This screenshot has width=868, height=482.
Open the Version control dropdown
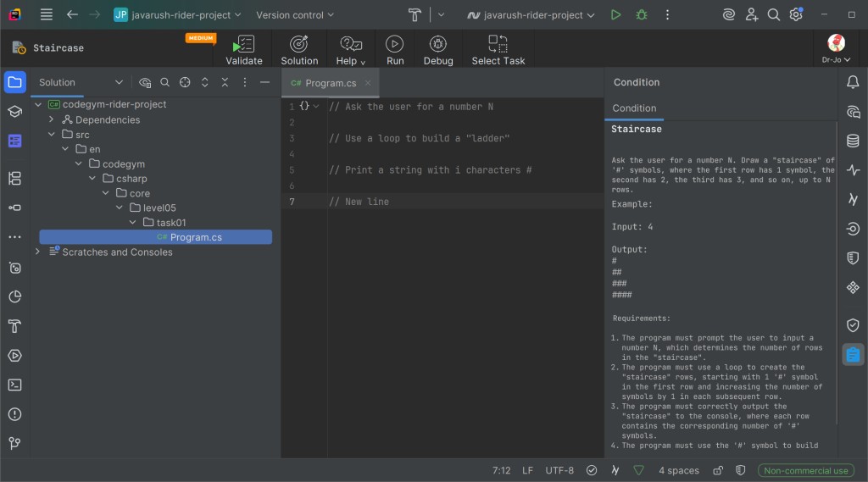click(x=294, y=14)
